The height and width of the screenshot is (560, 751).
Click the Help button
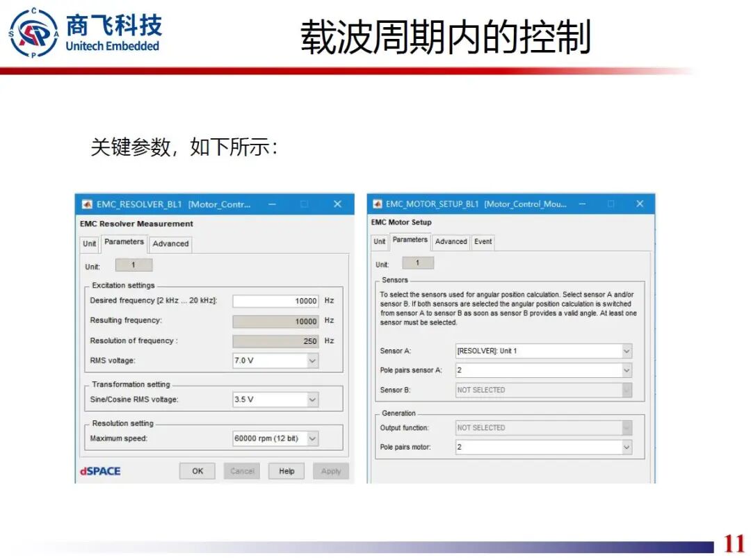[286, 471]
